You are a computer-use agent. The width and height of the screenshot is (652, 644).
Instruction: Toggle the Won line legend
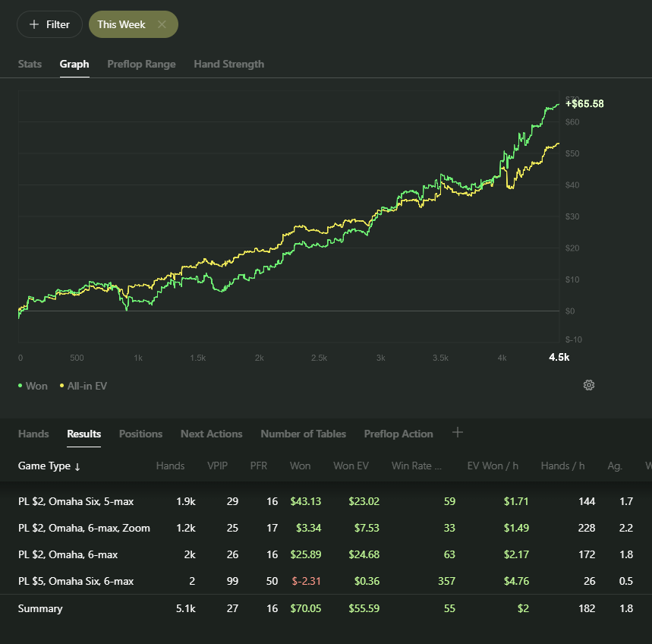click(33, 386)
